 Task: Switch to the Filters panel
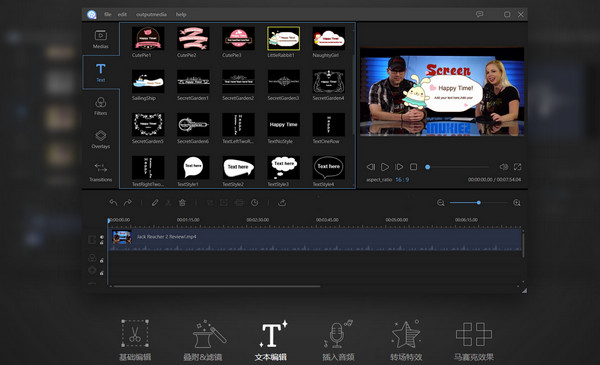click(101, 106)
